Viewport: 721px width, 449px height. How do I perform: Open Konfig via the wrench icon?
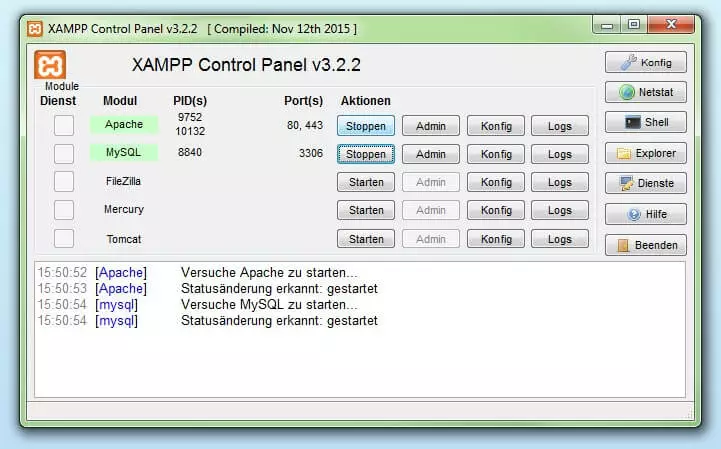[629, 62]
